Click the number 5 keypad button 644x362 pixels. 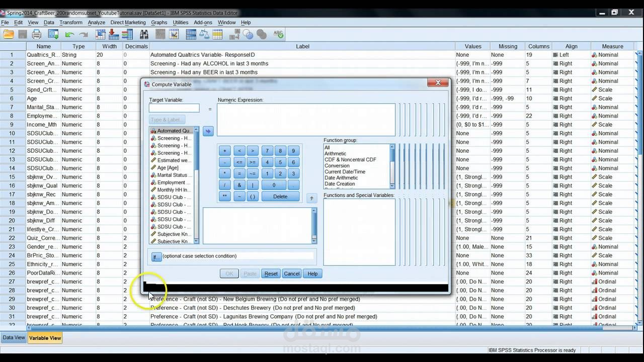(x=280, y=162)
